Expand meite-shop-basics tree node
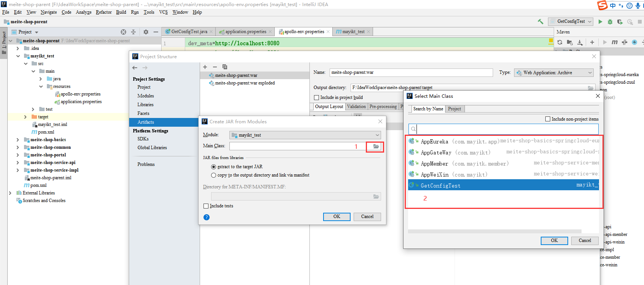Screen dimensions: 644x285 [x=18, y=140]
